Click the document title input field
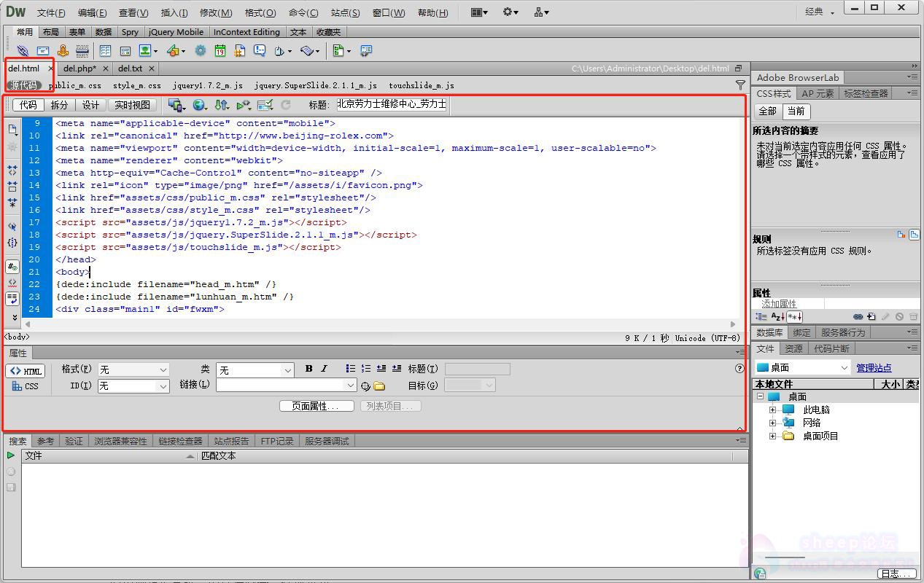Viewport: 924px width, 583px height. (x=392, y=104)
